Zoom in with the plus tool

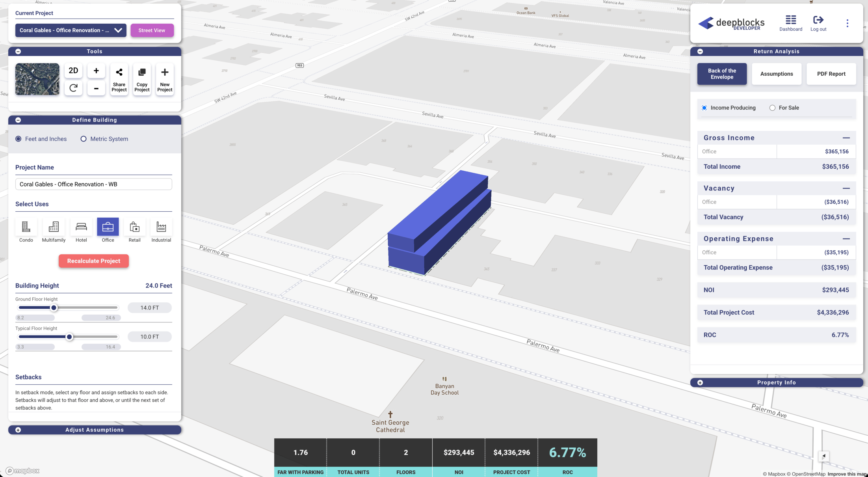click(x=96, y=71)
